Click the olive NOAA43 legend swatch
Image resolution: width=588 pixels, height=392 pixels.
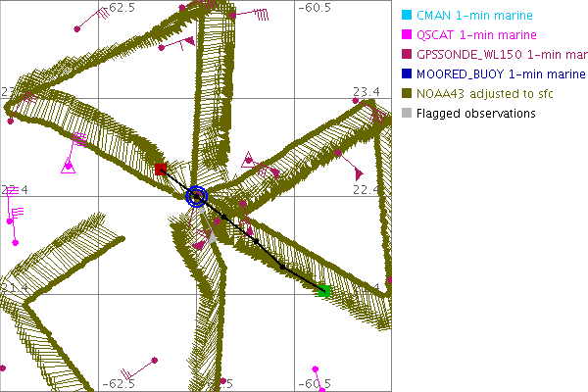point(407,94)
